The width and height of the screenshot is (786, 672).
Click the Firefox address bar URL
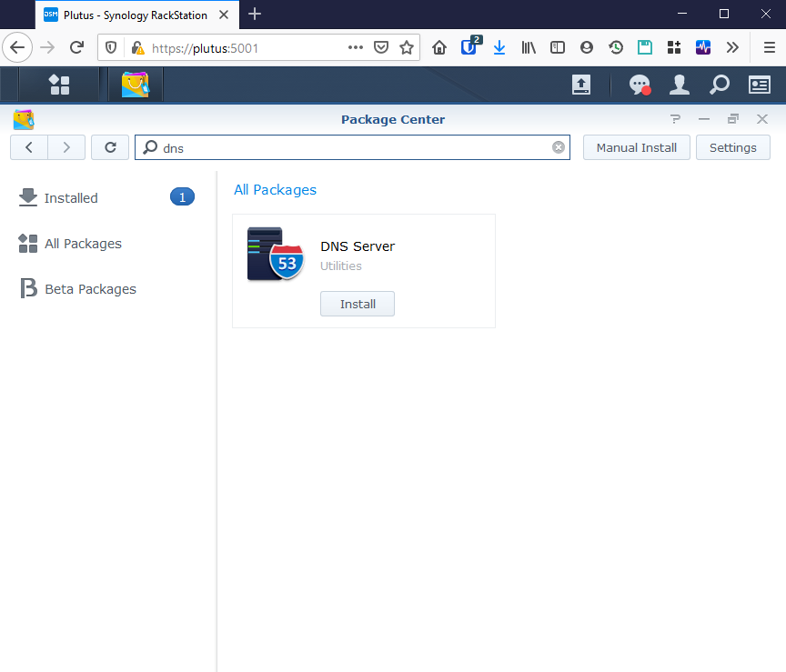coord(205,48)
